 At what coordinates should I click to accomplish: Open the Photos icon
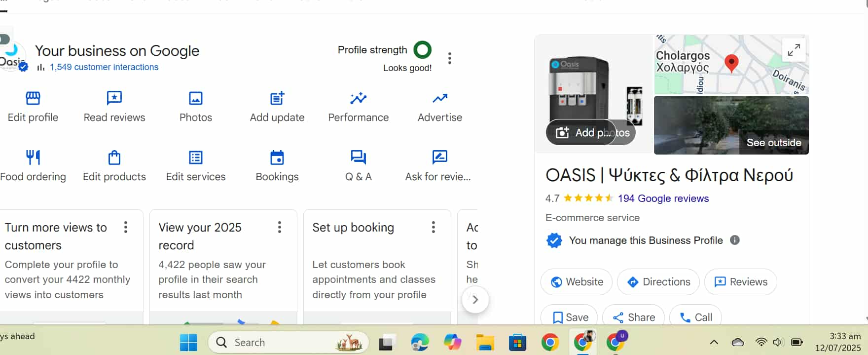tap(196, 99)
